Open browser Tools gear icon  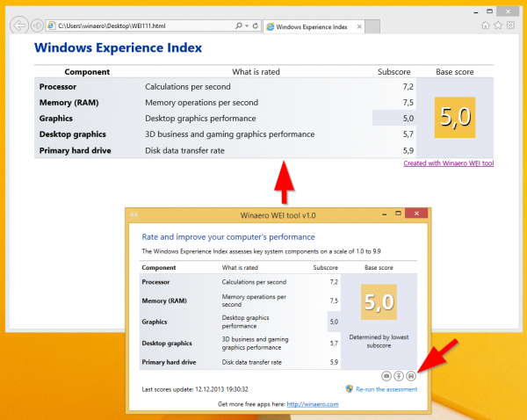tap(511, 25)
